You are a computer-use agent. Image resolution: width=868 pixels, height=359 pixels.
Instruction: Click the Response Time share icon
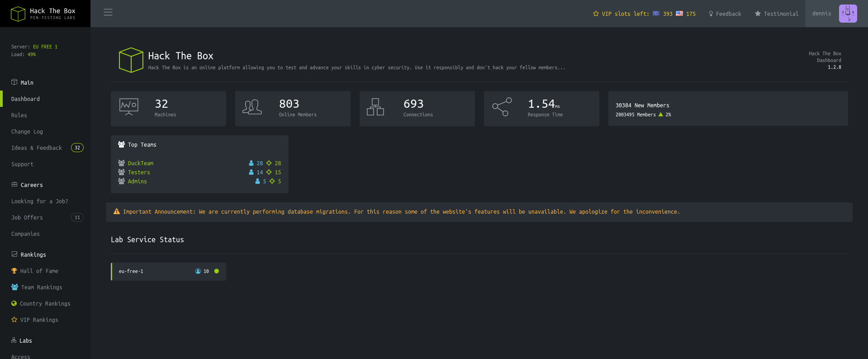[502, 107]
